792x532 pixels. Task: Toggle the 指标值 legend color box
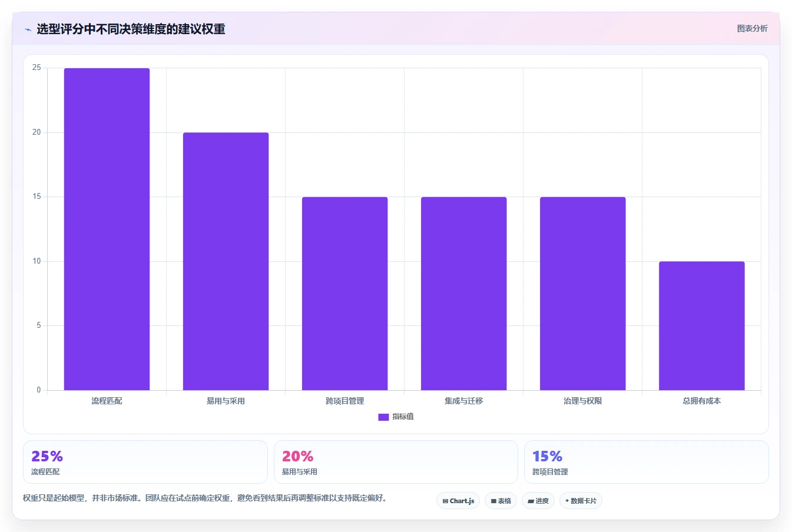(383, 417)
